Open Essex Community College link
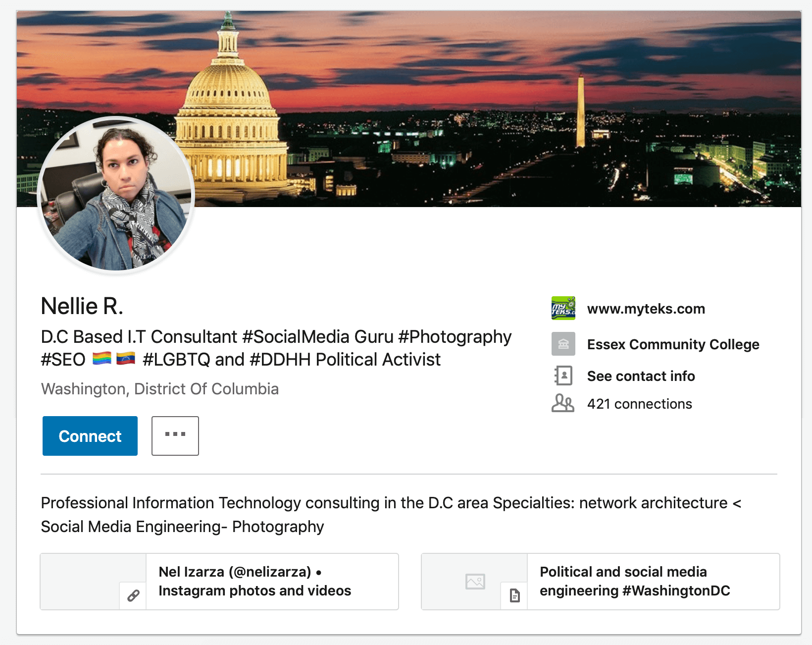The height and width of the screenshot is (645, 812). point(673,344)
